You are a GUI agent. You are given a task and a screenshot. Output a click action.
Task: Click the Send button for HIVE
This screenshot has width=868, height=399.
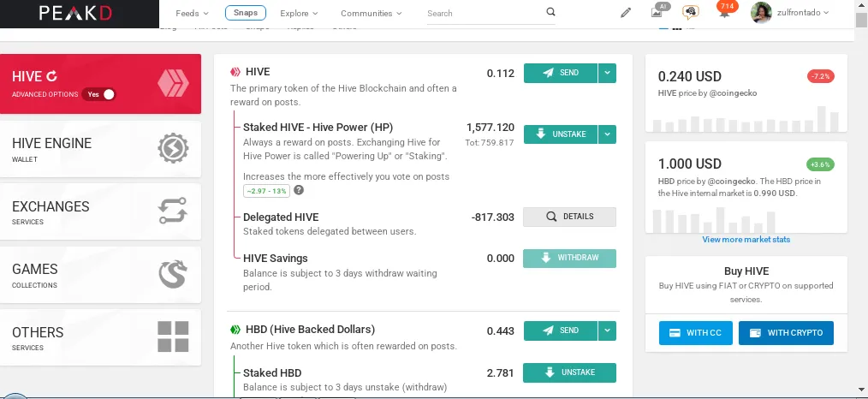[x=560, y=73]
